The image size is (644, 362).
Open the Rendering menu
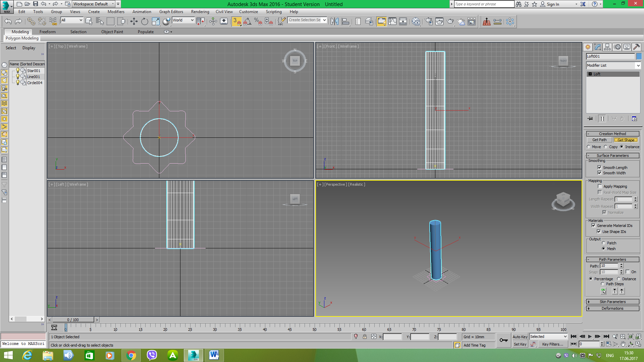coord(200,12)
